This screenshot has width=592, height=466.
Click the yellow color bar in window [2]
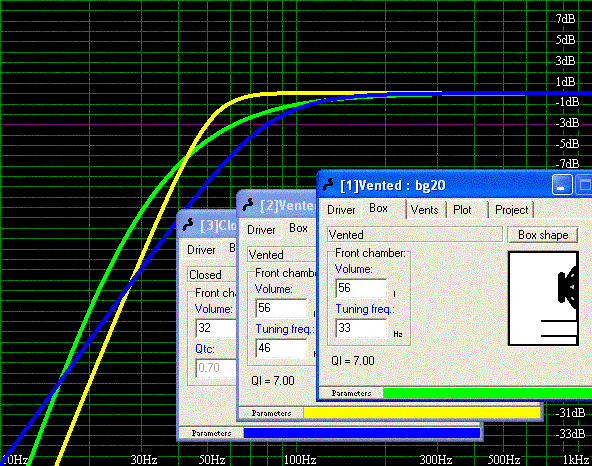tap(422, 413)
